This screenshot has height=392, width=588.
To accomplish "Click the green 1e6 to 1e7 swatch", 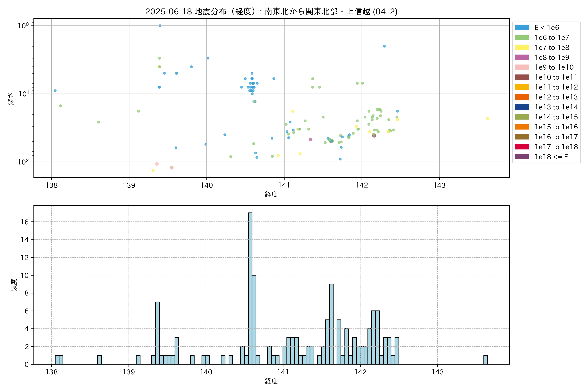I will coord(522,38).
